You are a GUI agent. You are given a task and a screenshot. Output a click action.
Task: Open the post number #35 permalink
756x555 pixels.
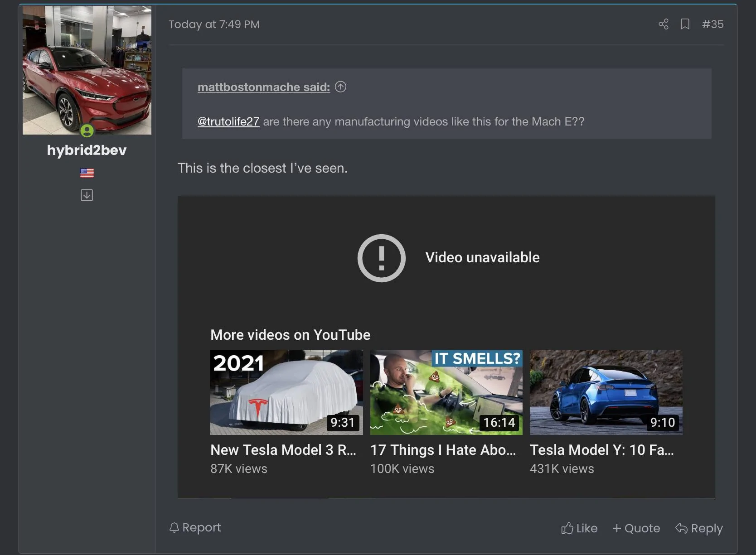coord(712,24)
